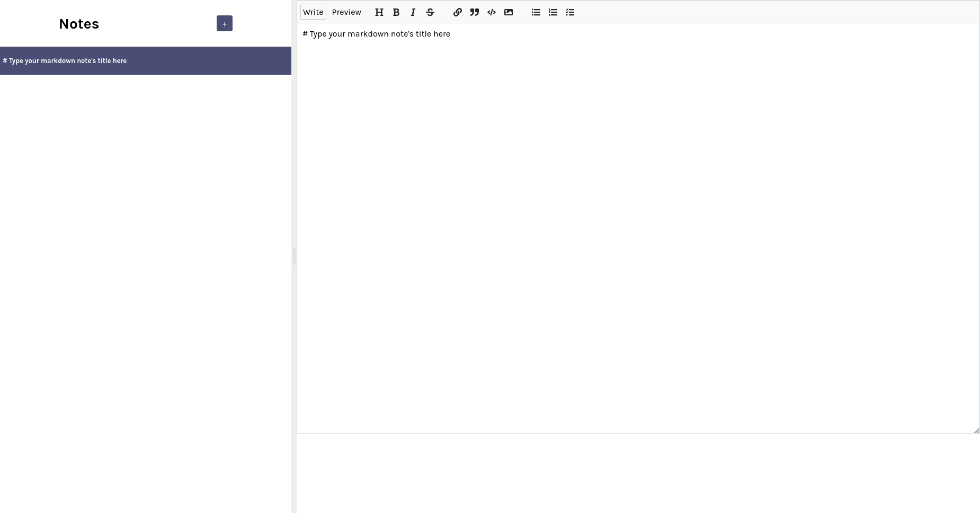Viewport: 980px width, 513px height.
Task: Apply strikethrough formatting
Action: pyautogui.click(x=430, y=12)
